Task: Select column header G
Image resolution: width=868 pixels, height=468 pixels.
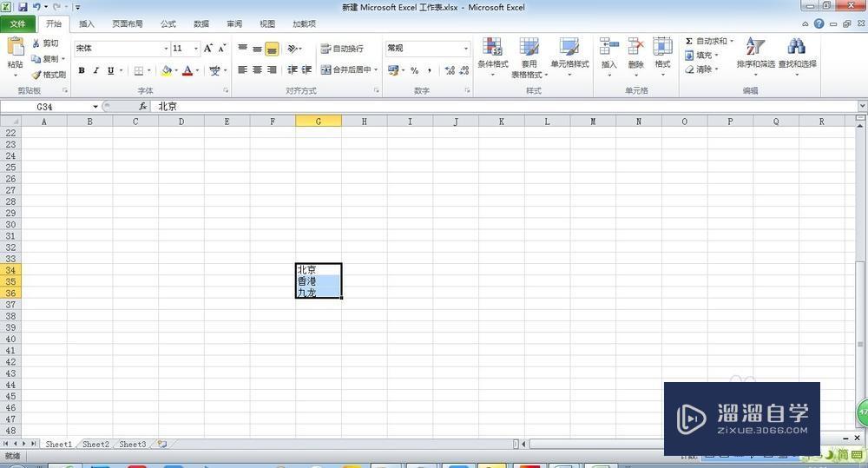Action: click(x=319, y=122)
